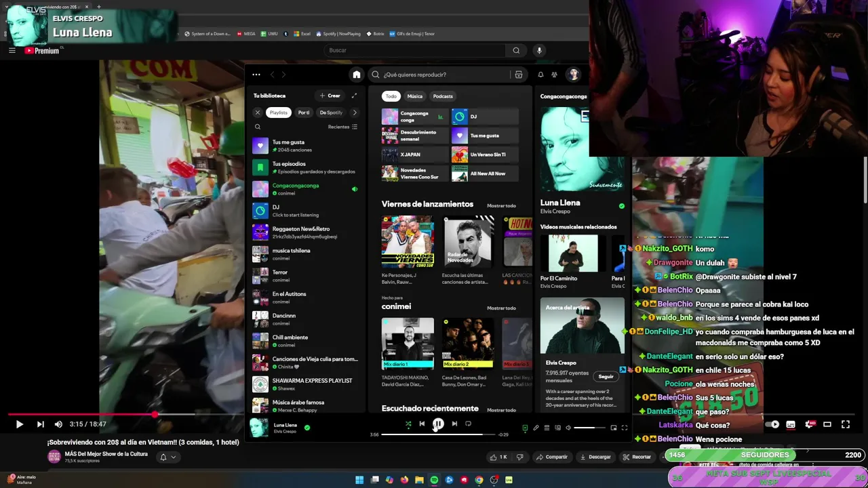
Task: Search within Tu biblioteca
Action: (x=258, y=127)
